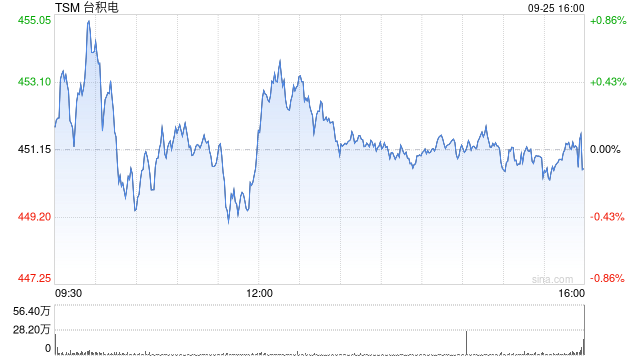Click the 16:00 time axis label
This screenshot has width=640, height=360.
(x=571, y=293)
